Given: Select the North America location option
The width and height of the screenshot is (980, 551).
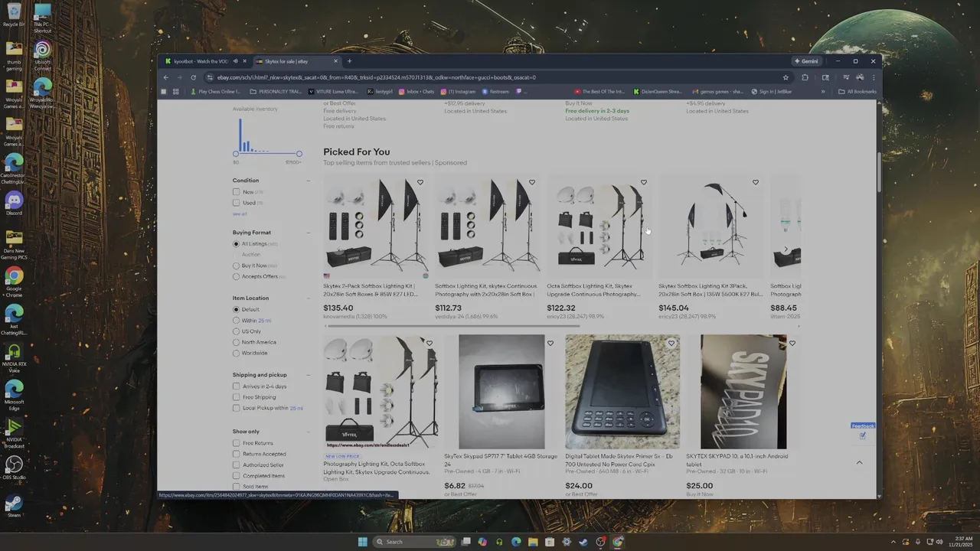Looking at the screenshot, I should tap(237, 342).
